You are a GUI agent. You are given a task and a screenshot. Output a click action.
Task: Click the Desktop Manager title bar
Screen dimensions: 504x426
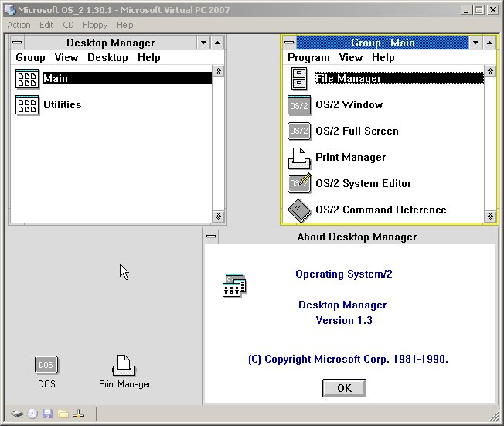click(x=111, y=43)
